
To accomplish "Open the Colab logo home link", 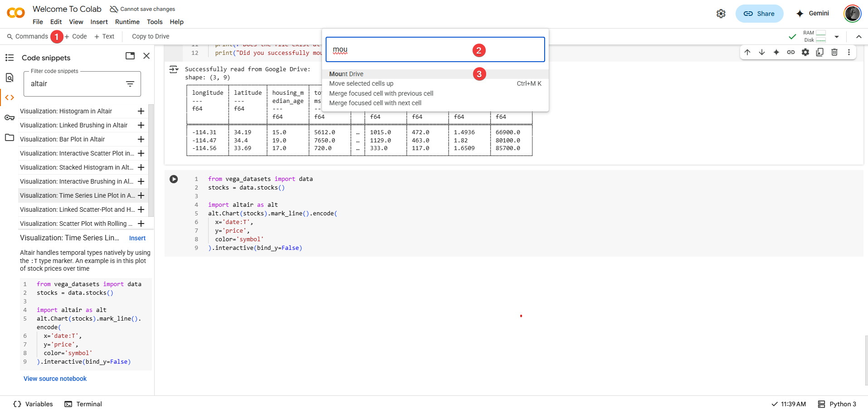I will click(x=16, y=13).
